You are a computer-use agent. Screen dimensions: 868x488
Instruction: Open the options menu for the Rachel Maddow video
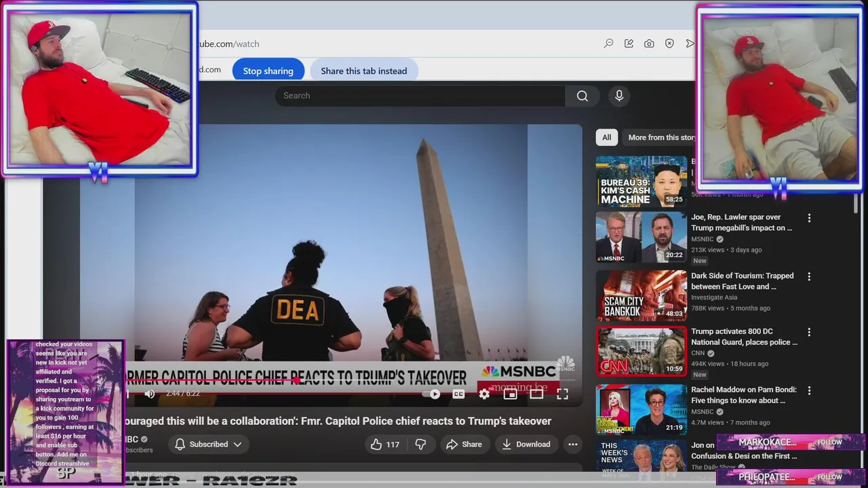[x=809, y=390]
